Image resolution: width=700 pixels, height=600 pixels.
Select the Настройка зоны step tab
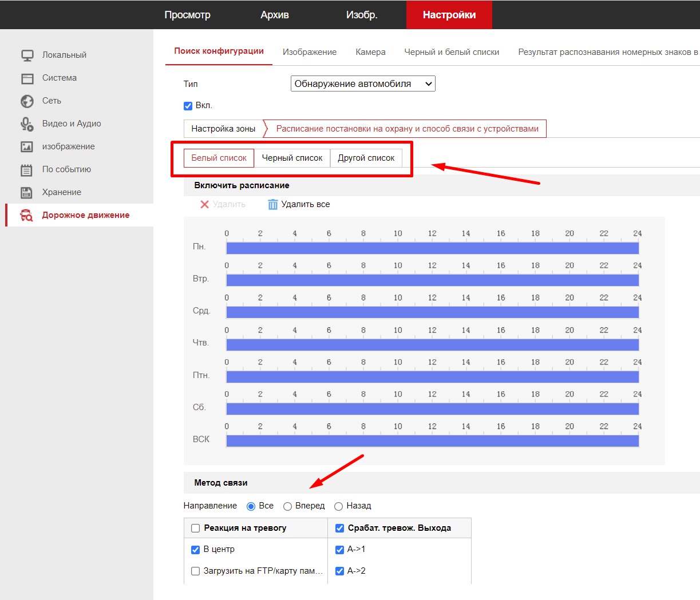tap(223, 129)
